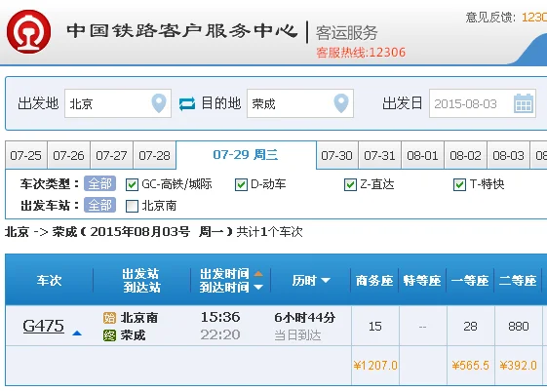Switch to the 07-28 date tab
The height and width of the screenshot is (392, 547).
[x=154, y=155]
